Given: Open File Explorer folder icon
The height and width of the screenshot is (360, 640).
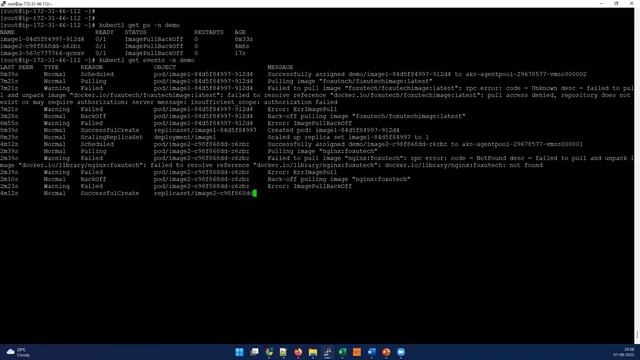Looking at the screenshot, I should [313, 352].
